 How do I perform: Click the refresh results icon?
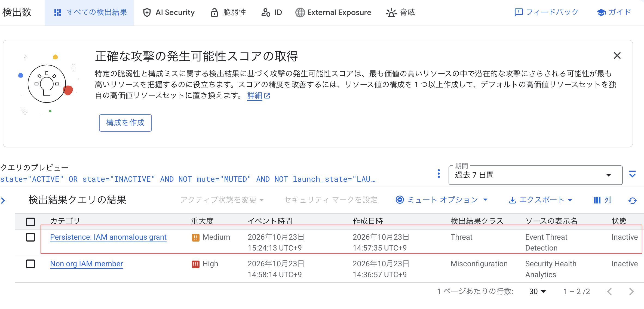[632, 201]
